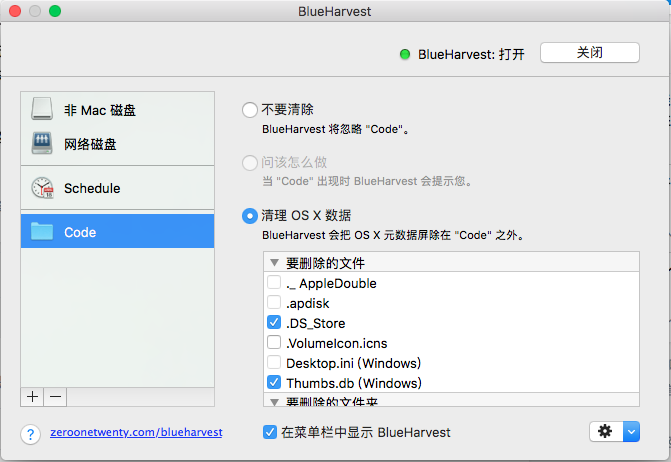671x462 pixels.
Task: Click the BlueHarvest 将忽略 "Code" description
Action: click(336, 129)
